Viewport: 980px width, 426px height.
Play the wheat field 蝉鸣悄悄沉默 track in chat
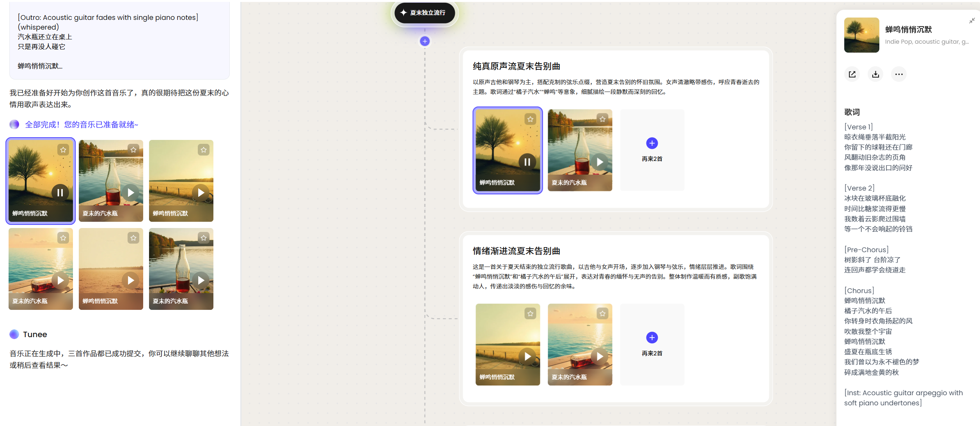201,193
